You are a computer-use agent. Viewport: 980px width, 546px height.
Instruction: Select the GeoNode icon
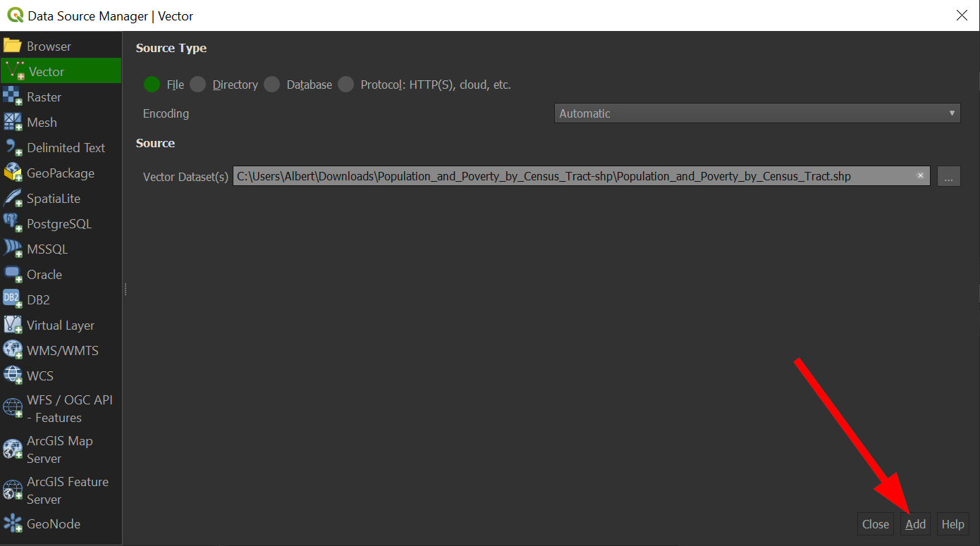[x=13, y=524]
